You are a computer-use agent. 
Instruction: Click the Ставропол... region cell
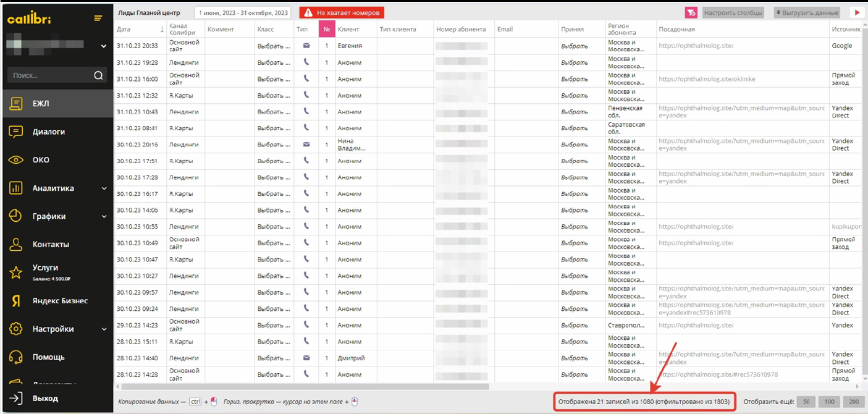click(631, 325)
